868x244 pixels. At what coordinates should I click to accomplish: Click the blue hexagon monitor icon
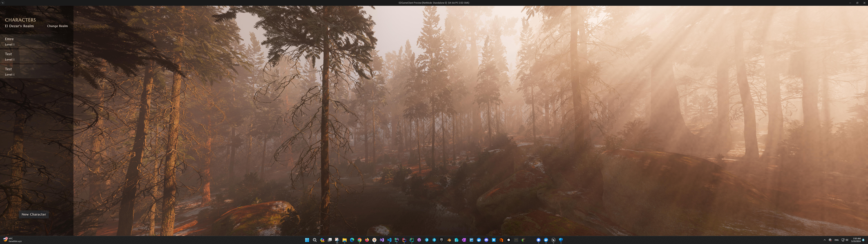[x=427, y=240]
